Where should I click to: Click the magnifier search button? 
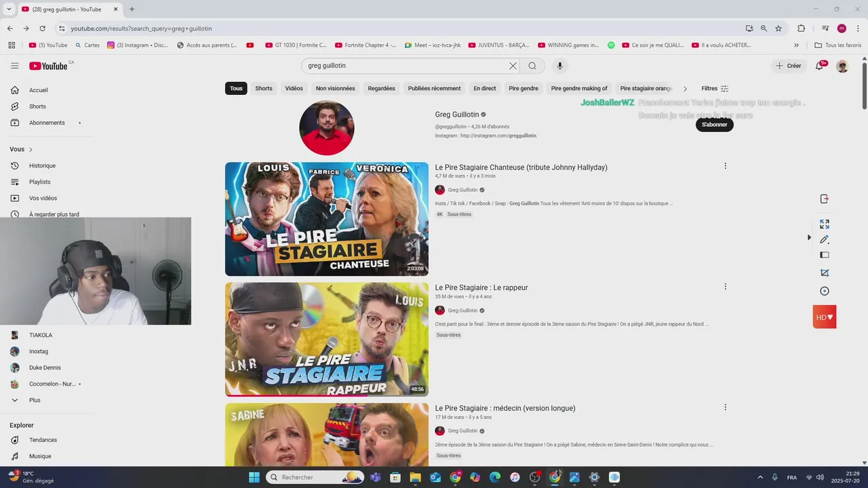coord(532,66)
